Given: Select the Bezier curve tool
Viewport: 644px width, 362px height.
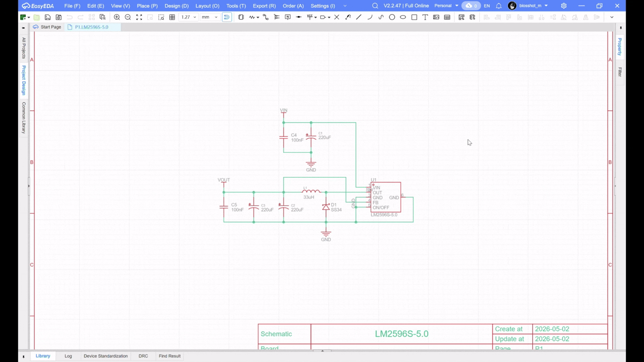Looking at the screenshot, I should coord(381,17).
